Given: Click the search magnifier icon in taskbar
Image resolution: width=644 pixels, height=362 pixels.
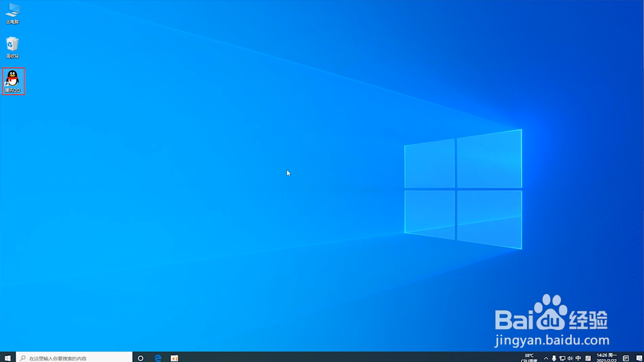Looking at the screenshot, I should point(23,358).
